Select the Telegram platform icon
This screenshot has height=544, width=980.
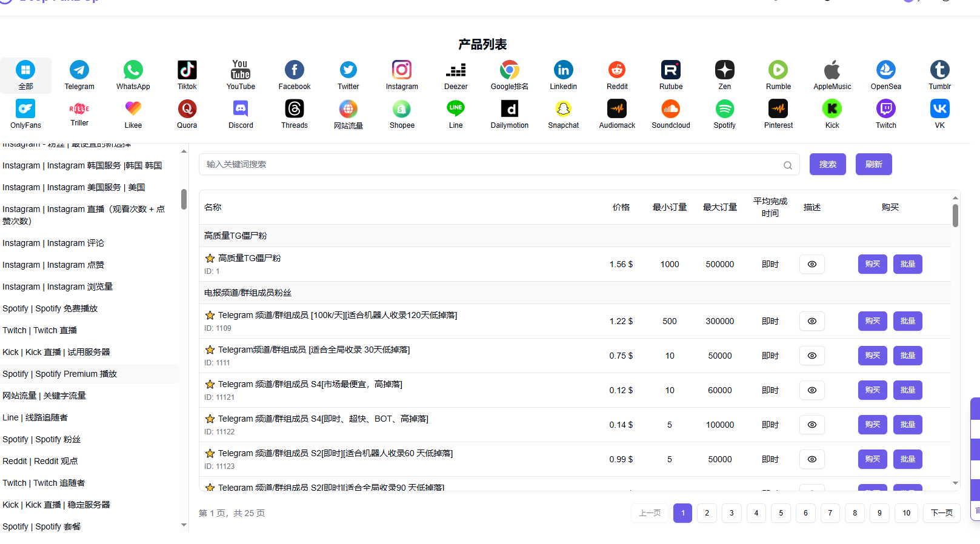click(x=79, y=70)
